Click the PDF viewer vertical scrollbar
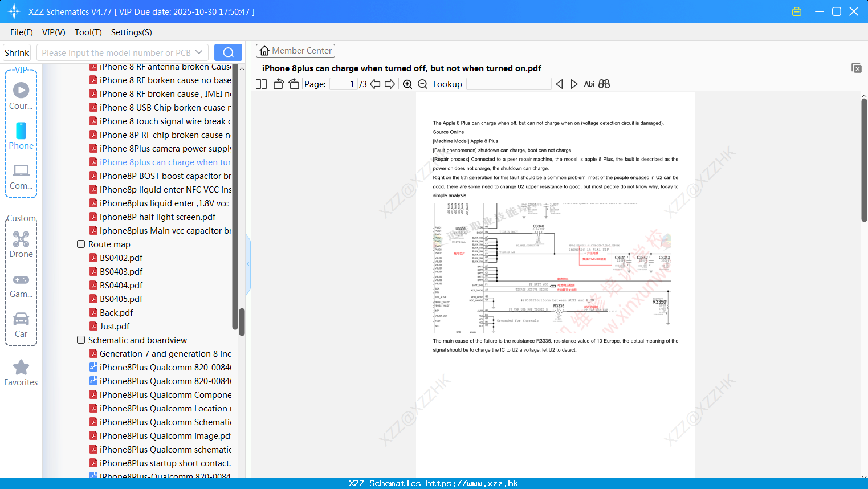This screenshot has height=489, width=868. pos(864,160)
